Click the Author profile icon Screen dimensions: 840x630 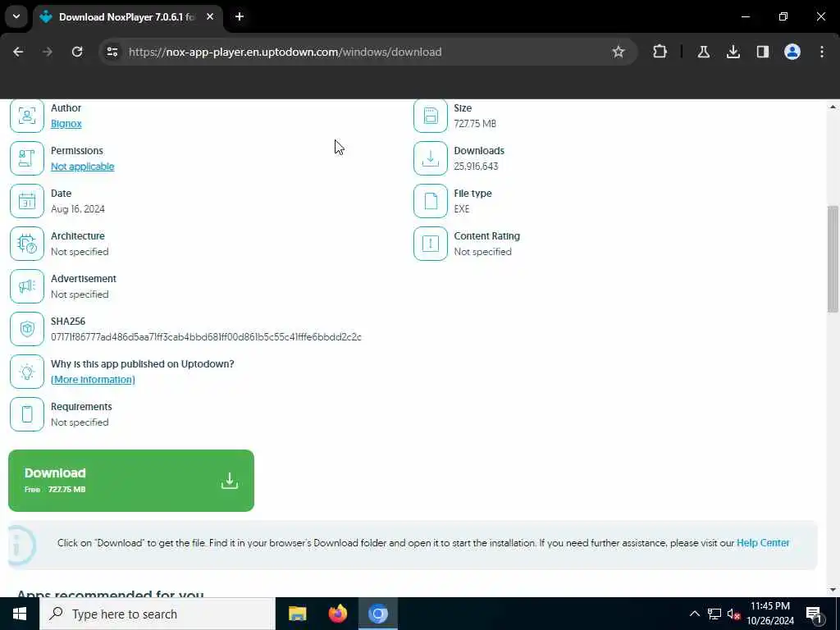[27, 115]
